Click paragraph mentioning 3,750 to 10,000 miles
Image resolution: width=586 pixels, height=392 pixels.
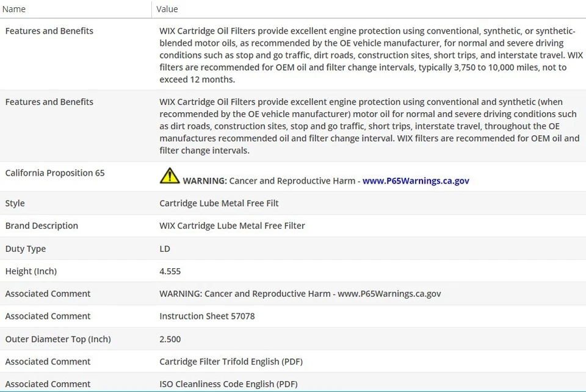[371, 55]
